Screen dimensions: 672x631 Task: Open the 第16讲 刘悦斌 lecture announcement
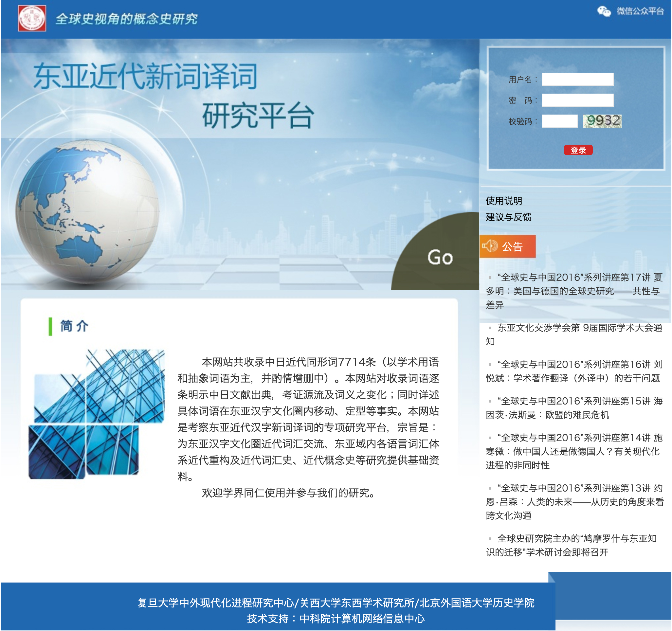(x=574, y=371)
